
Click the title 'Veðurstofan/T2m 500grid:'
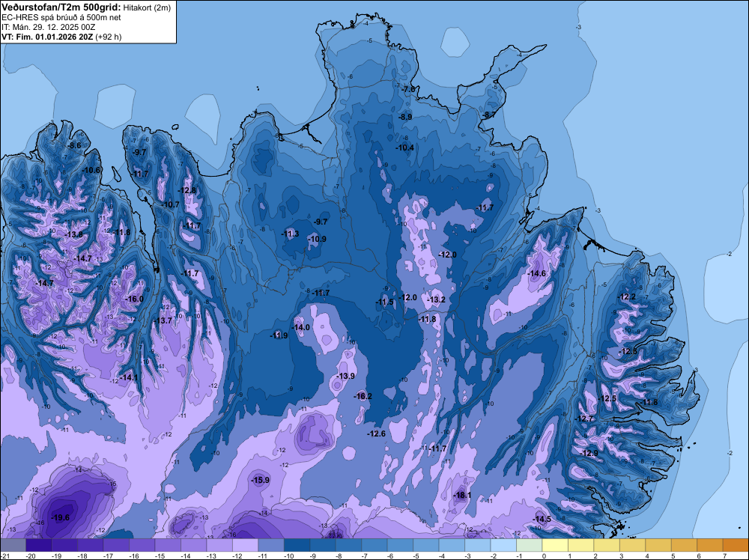[x=61, y=7]
